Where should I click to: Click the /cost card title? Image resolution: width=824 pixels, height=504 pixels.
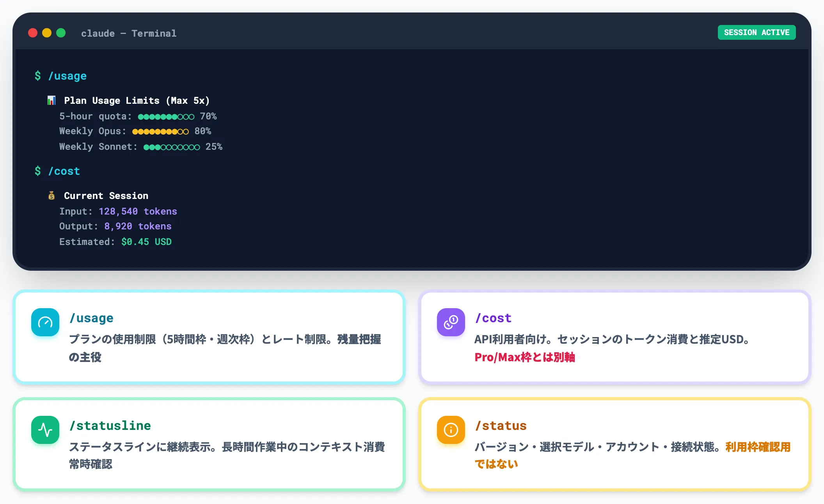click(x=493, y=318)
